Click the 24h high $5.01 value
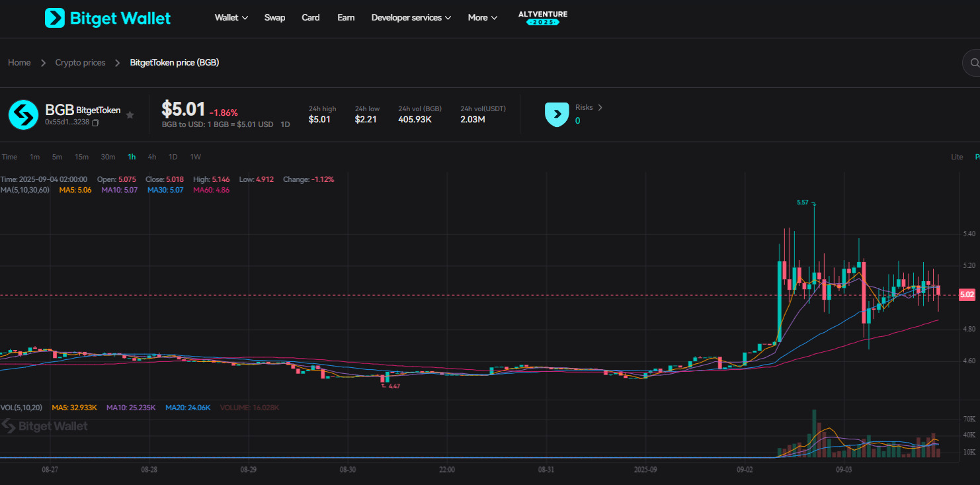980x485 pixels. [x=319, y=120]
